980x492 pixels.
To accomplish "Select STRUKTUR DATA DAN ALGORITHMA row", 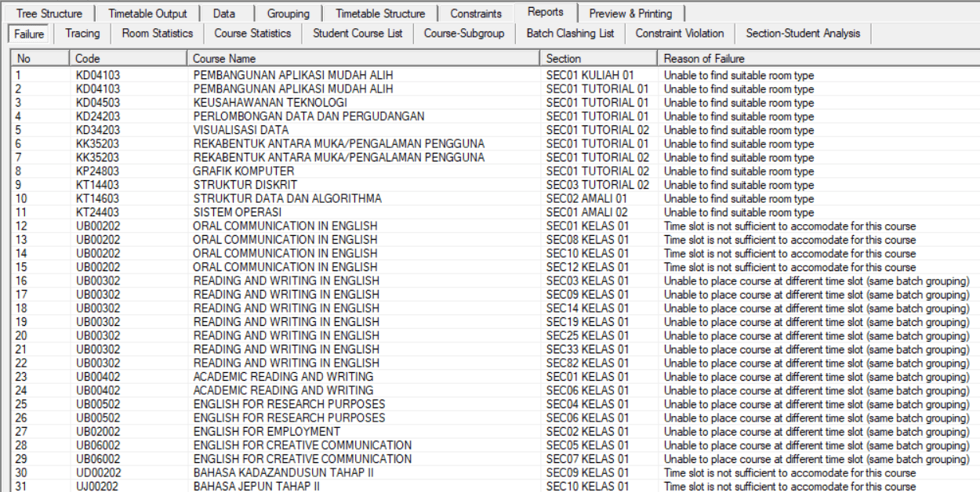I will coord(495,199).
